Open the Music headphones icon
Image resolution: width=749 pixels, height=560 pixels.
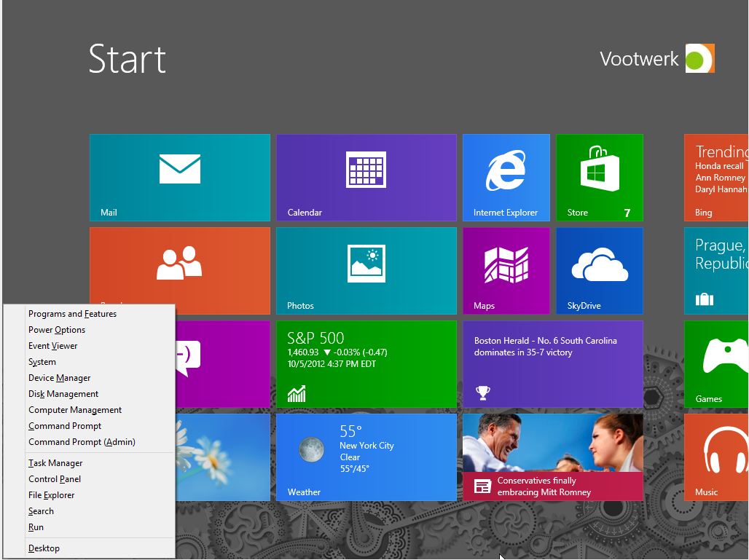[725, 450]
